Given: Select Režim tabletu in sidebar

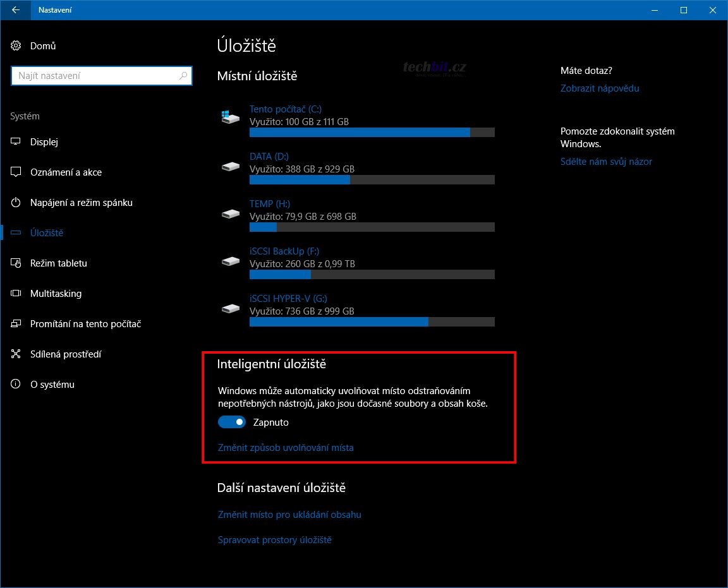Looking at the screenshot, I should [x=59, y=263].
